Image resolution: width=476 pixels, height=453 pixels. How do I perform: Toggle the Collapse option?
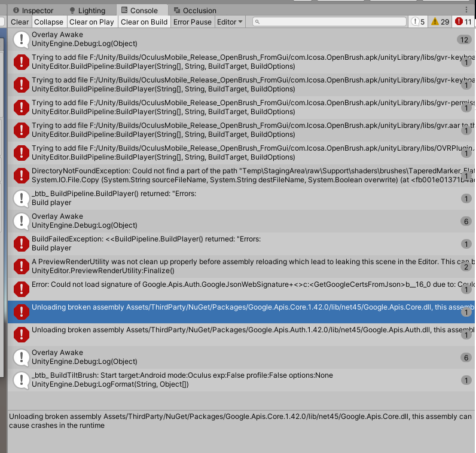pyautogui.click(x=48, y=22)
